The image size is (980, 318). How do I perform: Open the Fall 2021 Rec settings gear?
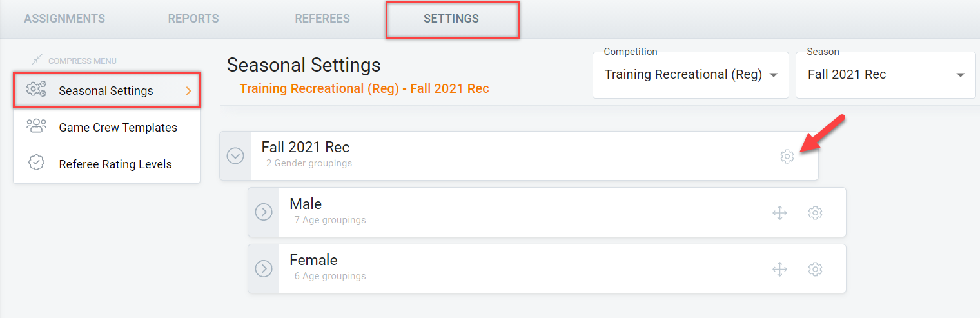[787, 156]
